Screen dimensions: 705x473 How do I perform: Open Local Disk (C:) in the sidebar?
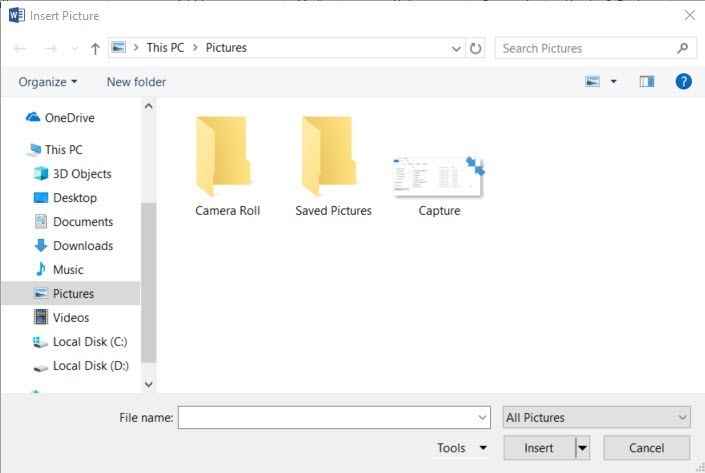[80, 342]
